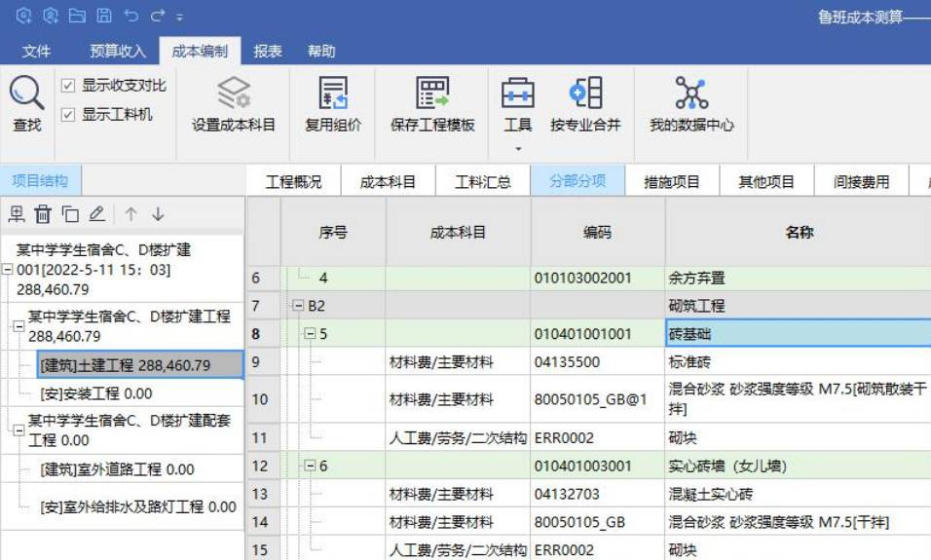
Task: Undo last action with undo arrow
Action: (131, 16)
